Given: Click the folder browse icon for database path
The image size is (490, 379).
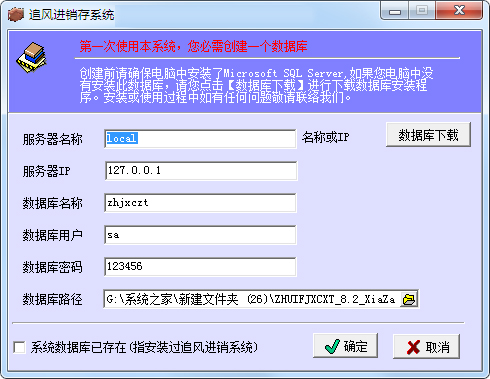Looking at the screenshot, I should [409, 299].
